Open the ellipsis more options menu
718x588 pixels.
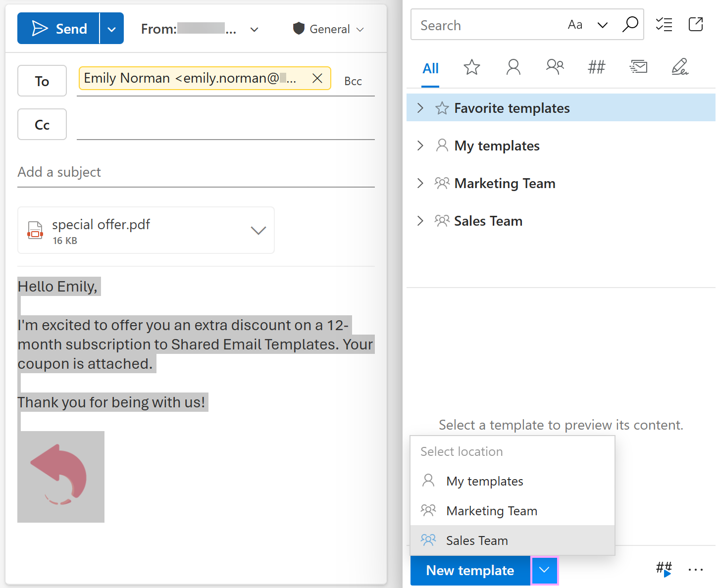696,569
